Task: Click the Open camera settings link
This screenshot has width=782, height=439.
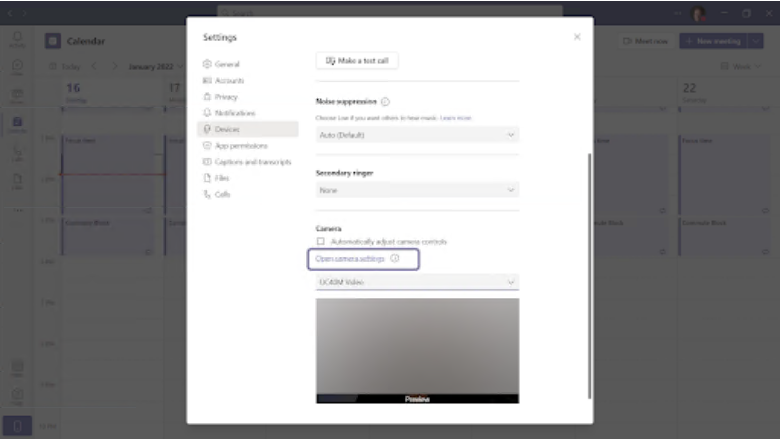Action: (350, 259)
